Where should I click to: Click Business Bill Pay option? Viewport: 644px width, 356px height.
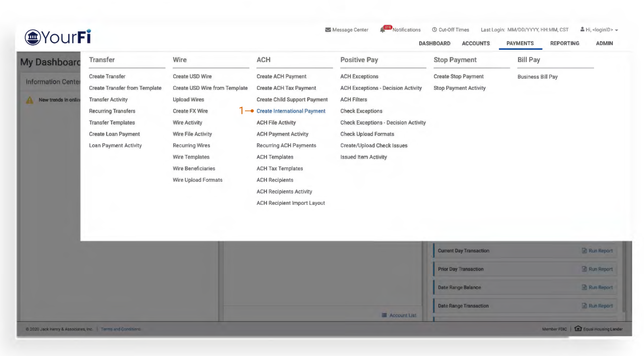coord(537,77)
